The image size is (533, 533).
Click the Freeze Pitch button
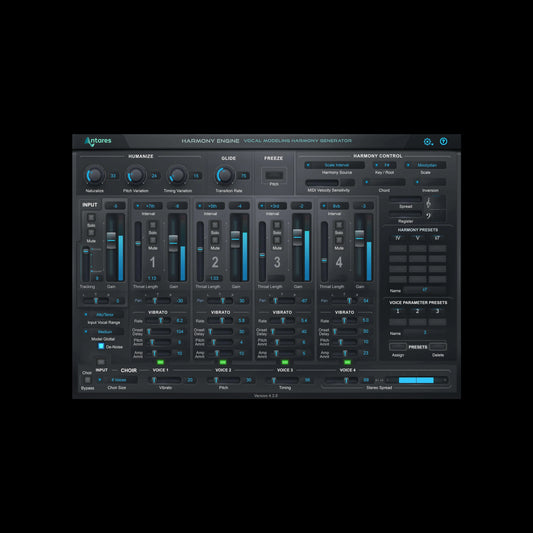[274, 175]
